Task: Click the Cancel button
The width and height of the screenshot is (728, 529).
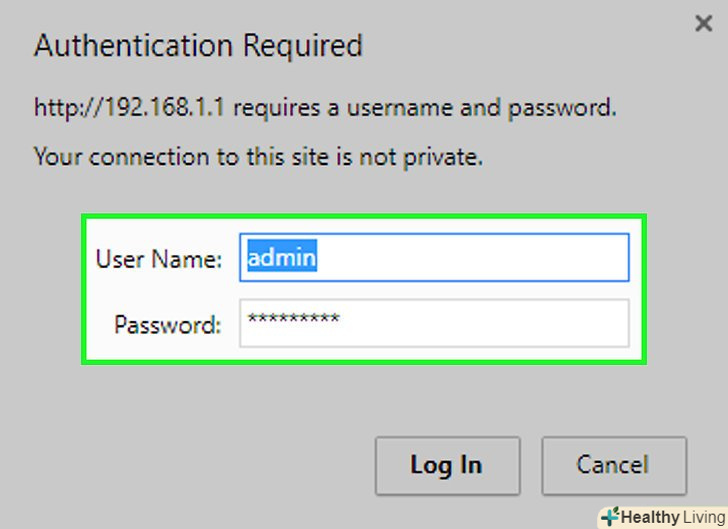Action: pyautogui.click(x=614, y=465)
